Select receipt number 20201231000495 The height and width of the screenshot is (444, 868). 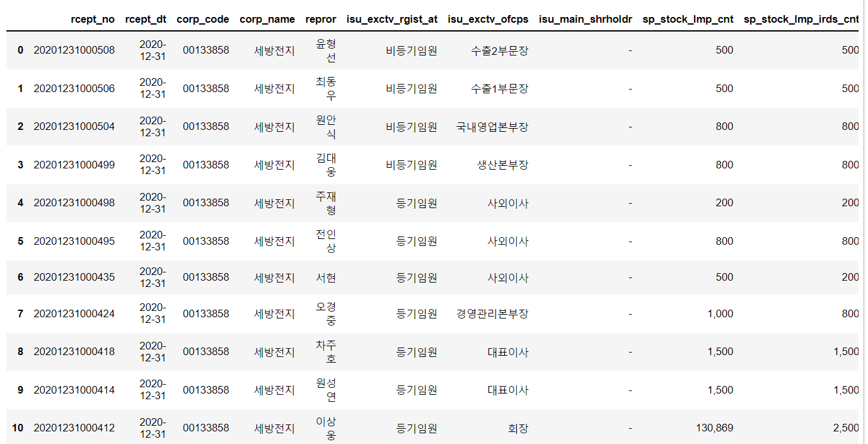tap(74, 241)
